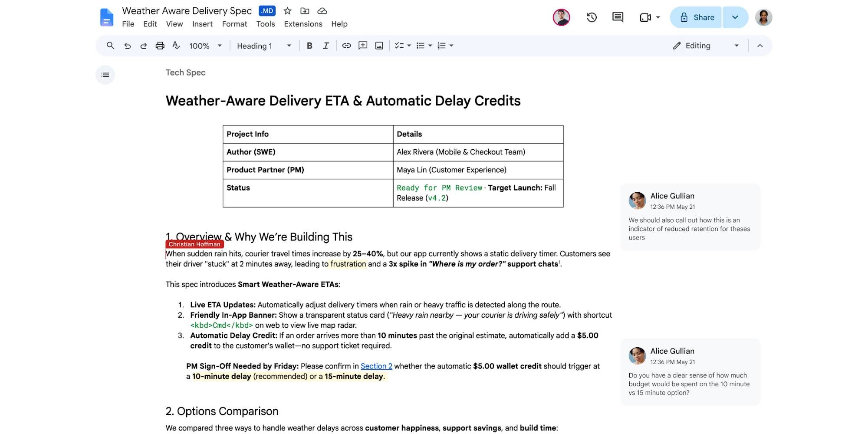Screen dimensions: 868x434
Task: Open the Insert menu
Action: tap(202, 24)
